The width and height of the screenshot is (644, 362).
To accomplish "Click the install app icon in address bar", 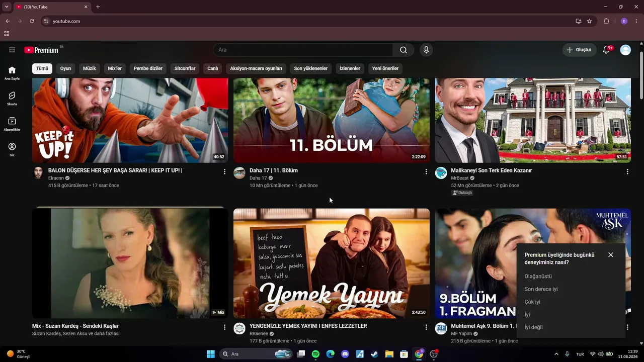I will pos(579,21).
